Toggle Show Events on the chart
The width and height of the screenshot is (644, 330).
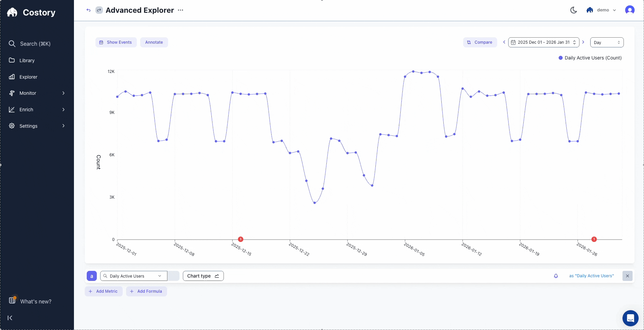point(116,42)
